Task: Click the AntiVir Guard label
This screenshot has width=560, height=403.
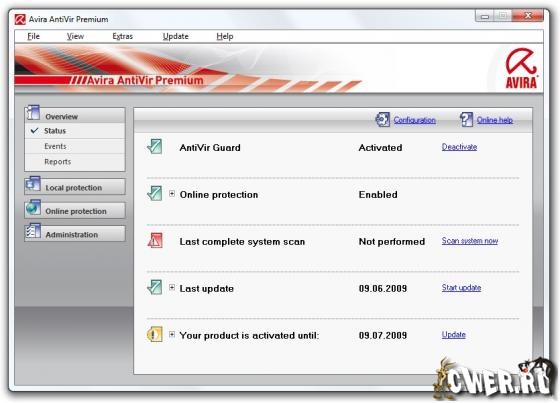Action: 210,148
